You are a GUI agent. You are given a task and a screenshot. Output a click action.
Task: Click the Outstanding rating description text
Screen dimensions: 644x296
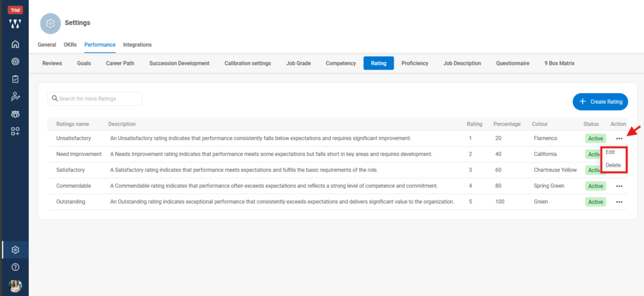pos(282,202)
